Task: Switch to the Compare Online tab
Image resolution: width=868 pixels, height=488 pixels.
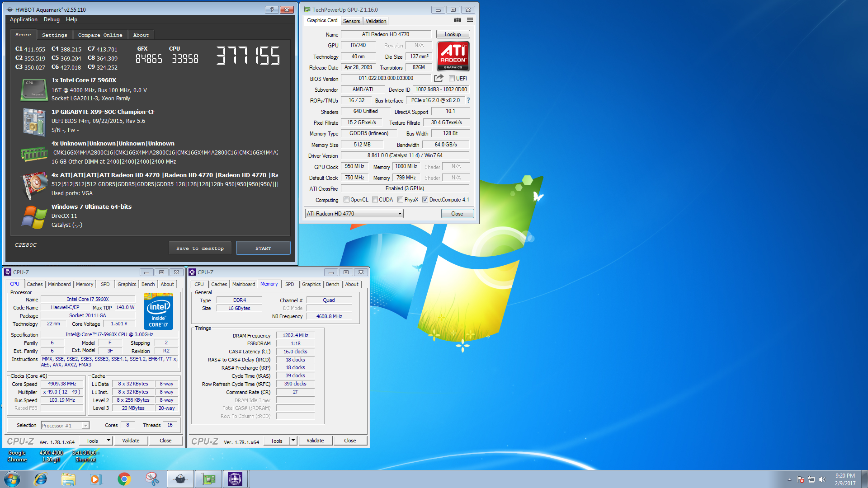Action: [100, 35]
